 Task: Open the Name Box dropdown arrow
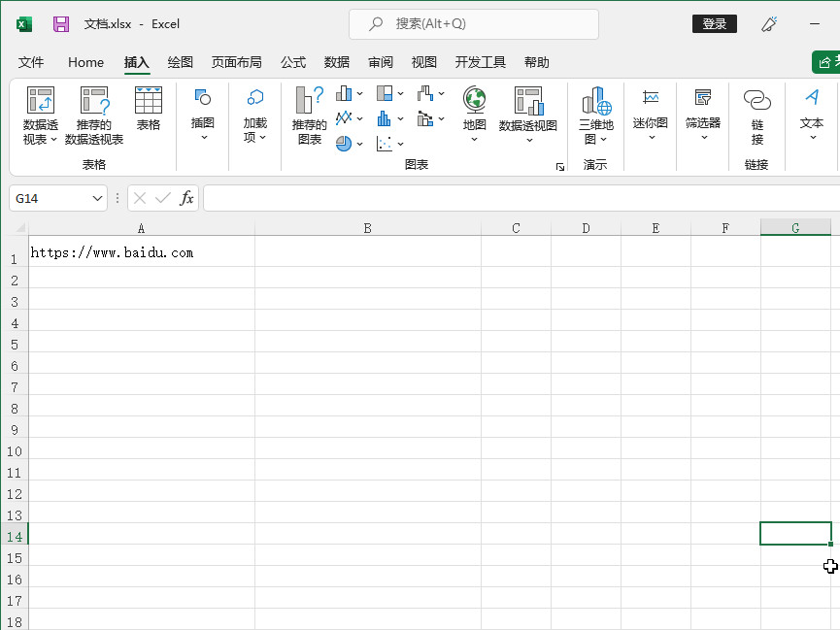[97, 199]
